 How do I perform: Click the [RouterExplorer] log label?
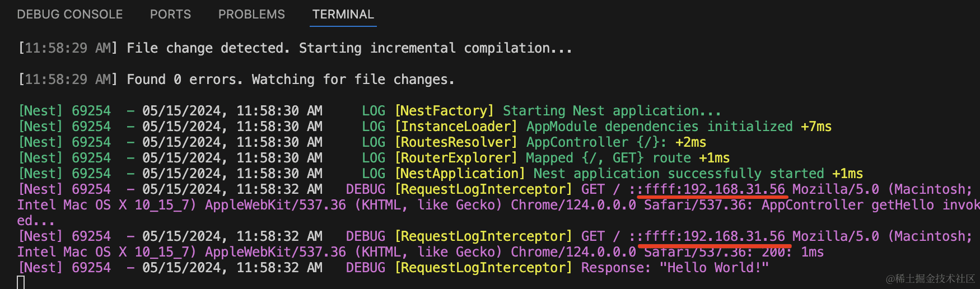click(x=456, y=158)
